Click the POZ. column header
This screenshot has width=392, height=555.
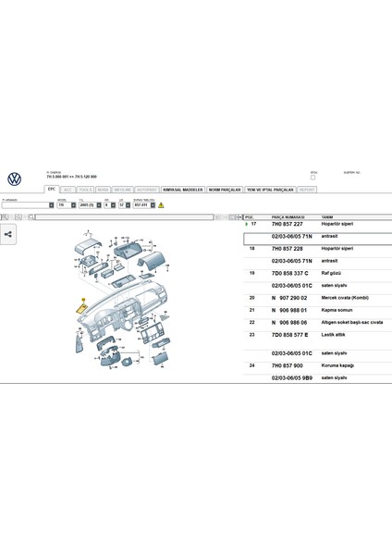[x=249, y=217]
